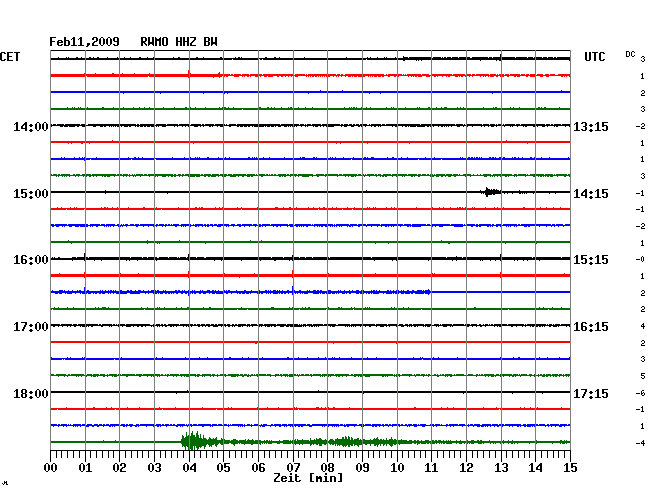Click the 16:15 UTC time label
This screenshot has height=494, width=650.
[591, 327]
